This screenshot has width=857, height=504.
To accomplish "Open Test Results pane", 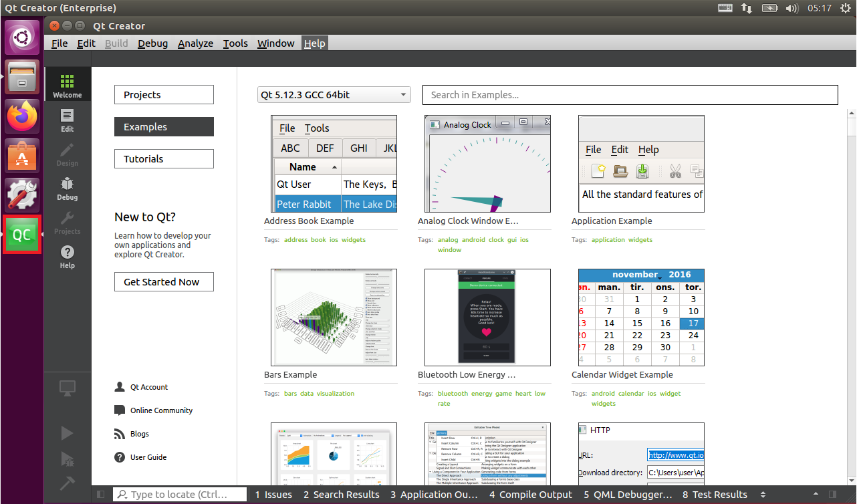I will click(x=715, y=495).
